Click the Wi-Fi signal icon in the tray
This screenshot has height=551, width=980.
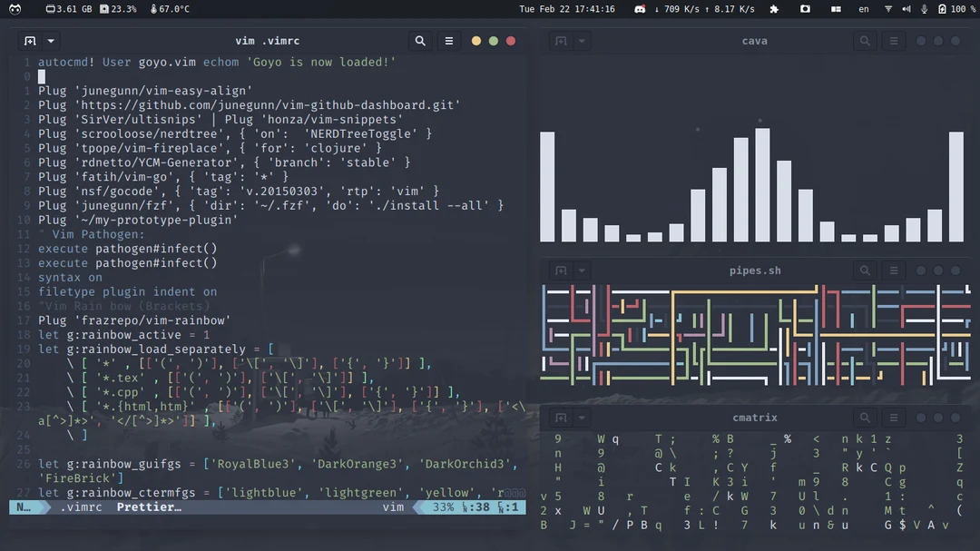pos(888,9)
